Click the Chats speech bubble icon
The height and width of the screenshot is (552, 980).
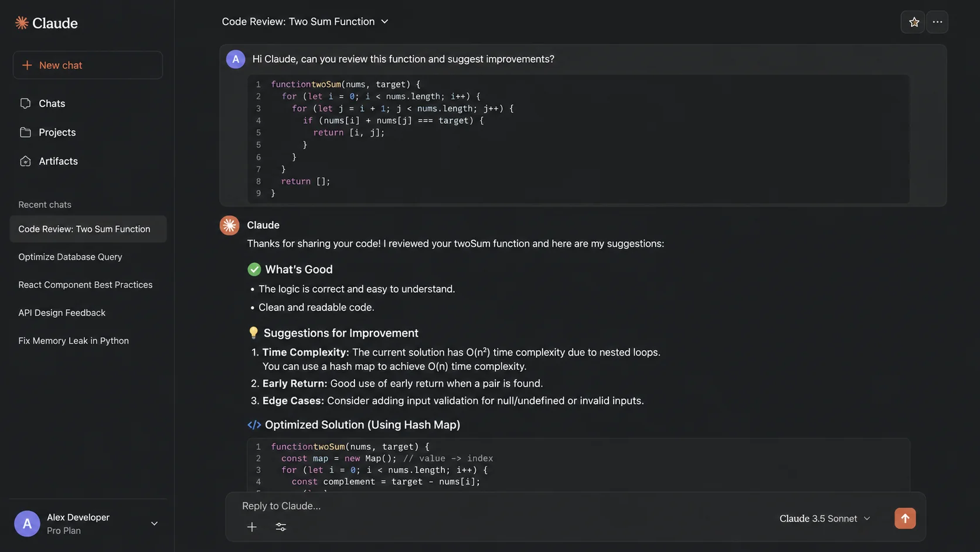pyautogui.click(x=25, y=103)
